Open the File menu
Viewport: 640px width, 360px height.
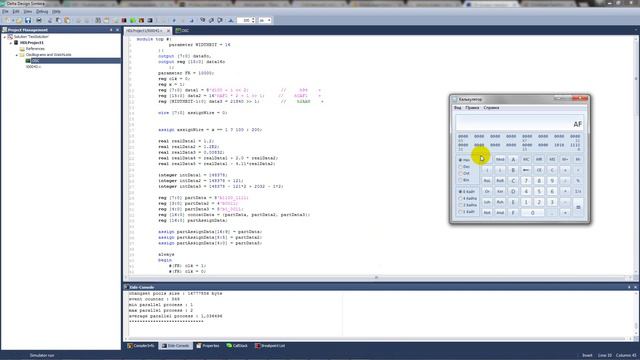click(x=5, y=11)
